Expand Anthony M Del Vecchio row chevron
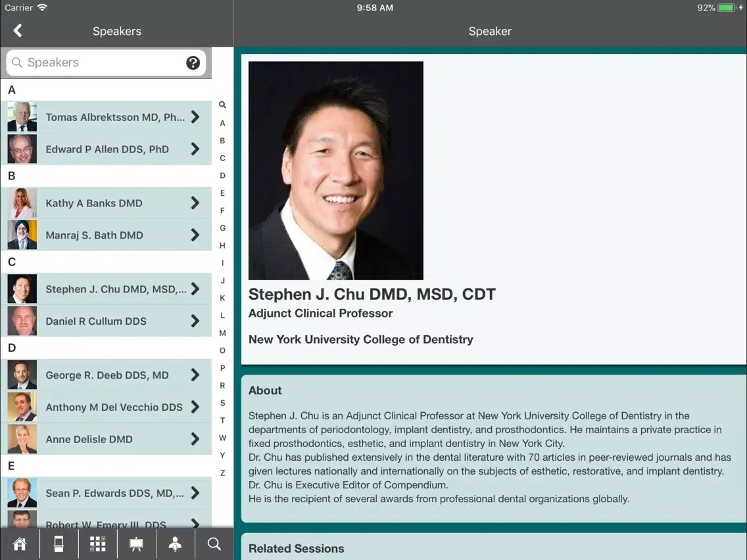Image resolution: width=747 pixels, height=560 pixels. tap(195, 407)
